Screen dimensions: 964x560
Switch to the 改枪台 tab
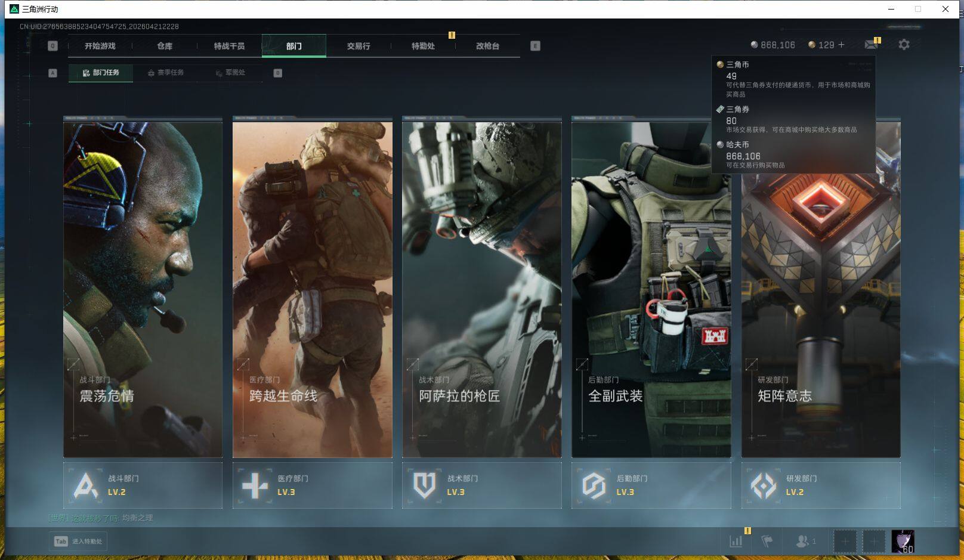[487, 46]
